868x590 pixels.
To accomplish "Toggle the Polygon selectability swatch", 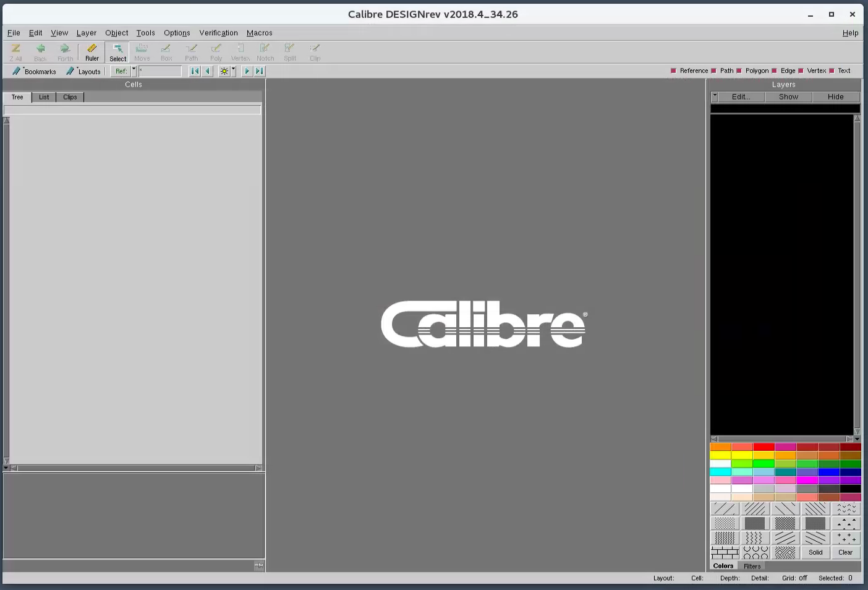I will point(738,70).
